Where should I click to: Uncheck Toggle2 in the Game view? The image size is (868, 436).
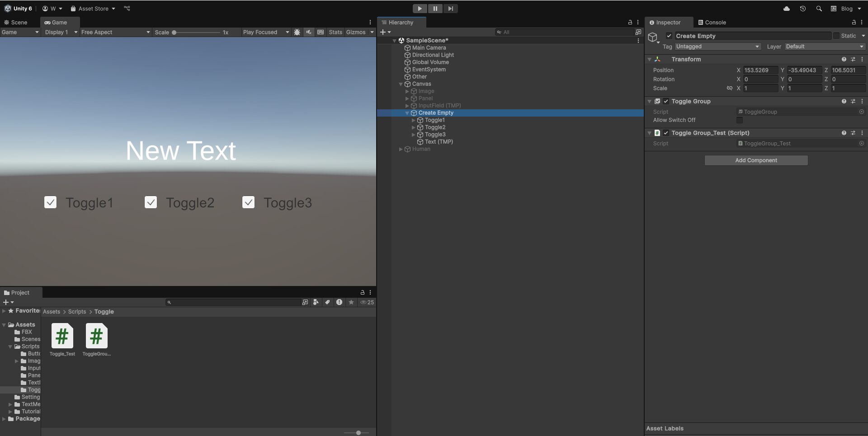pyautogui.click(x=151, y=202)
